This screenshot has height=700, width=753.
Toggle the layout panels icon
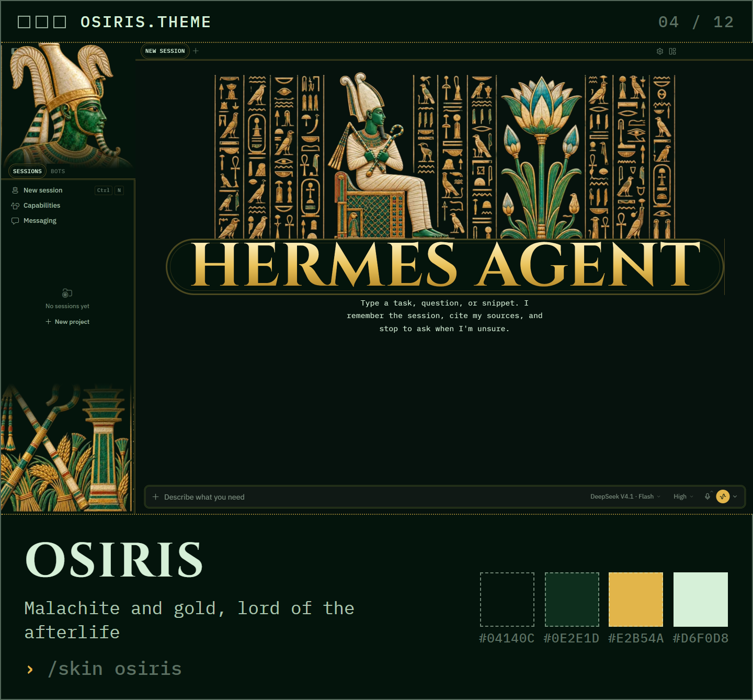coord(672,51)
